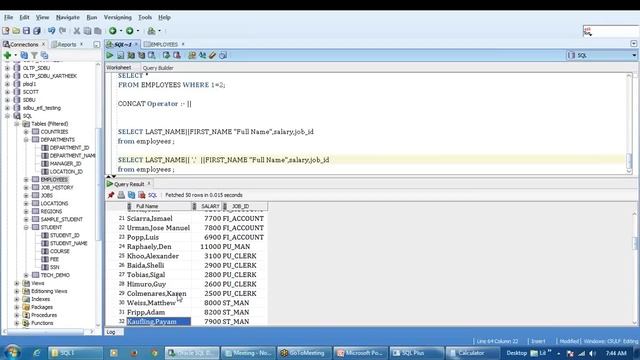Image resolution: width=640 pixels, height=360 pixels.
Task: Collapse the SQL connection node
Action: point(7,116)
